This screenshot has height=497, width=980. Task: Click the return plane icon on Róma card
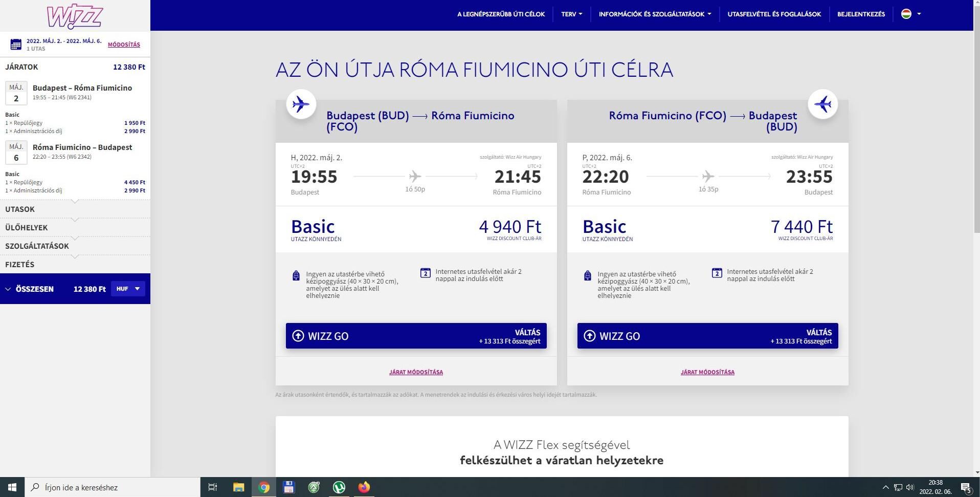click(822, 104)
